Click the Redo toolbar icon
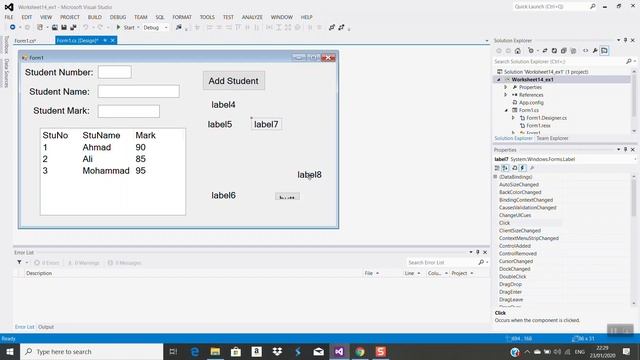This screenshot has width=640, height=360. [x=100, y=27]
